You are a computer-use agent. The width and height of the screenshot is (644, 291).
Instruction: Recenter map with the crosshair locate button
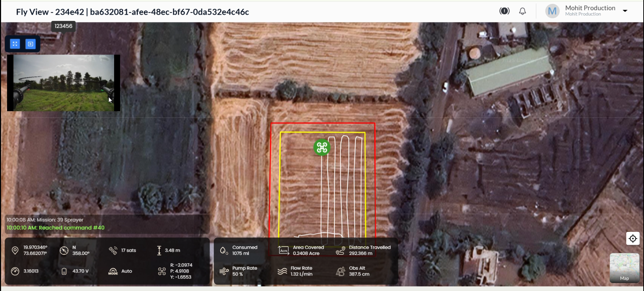pyautogui.click(x=633, y=239)
